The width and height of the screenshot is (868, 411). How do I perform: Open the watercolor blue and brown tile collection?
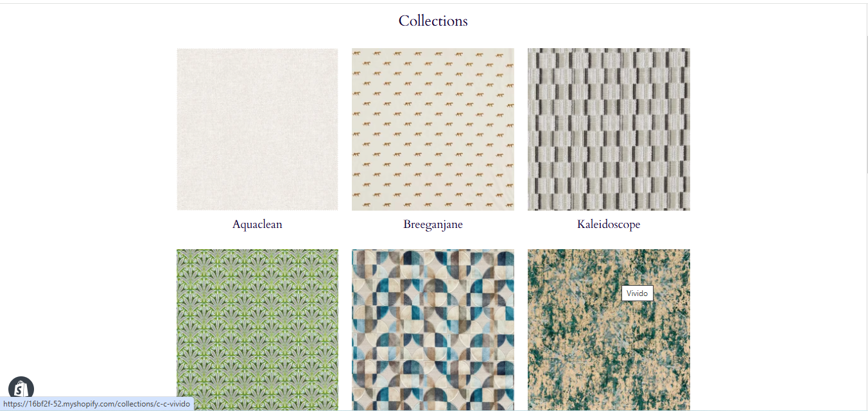[x=433, y=330]
